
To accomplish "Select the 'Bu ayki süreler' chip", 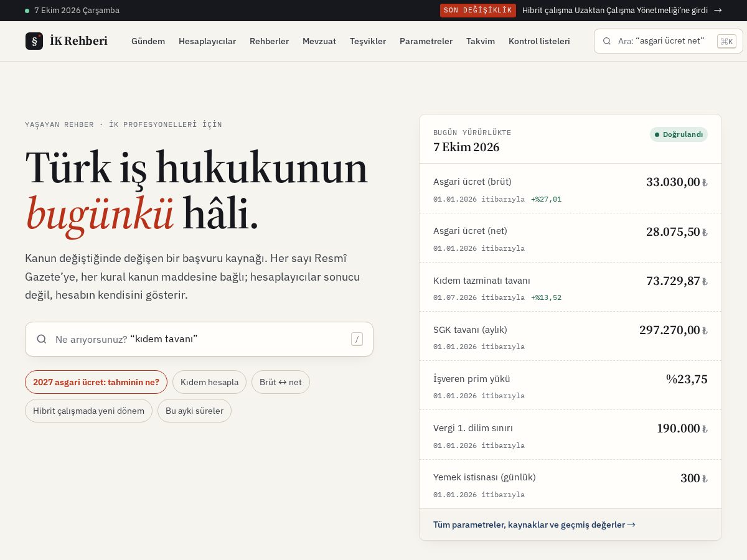I will pos(194,411).
